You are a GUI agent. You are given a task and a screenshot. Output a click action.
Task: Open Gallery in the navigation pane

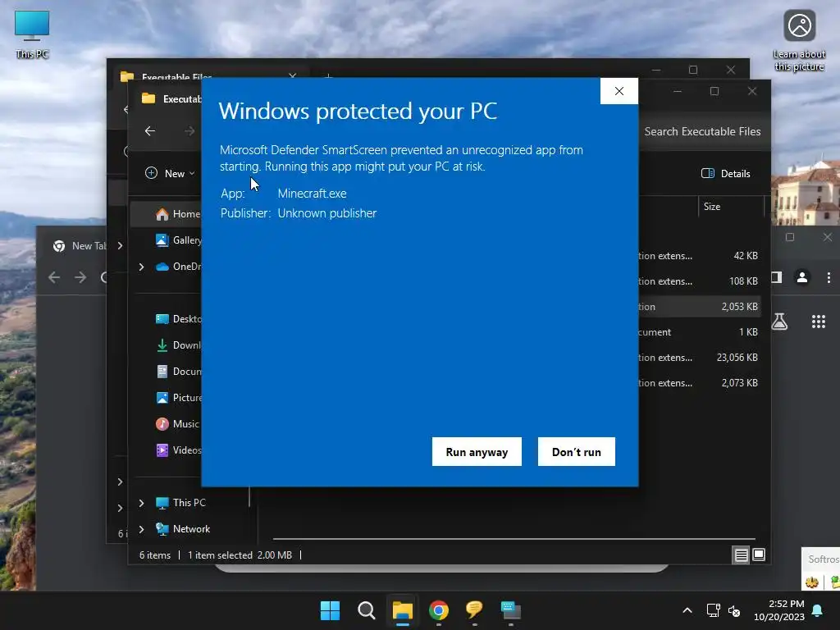pos(178,240)
